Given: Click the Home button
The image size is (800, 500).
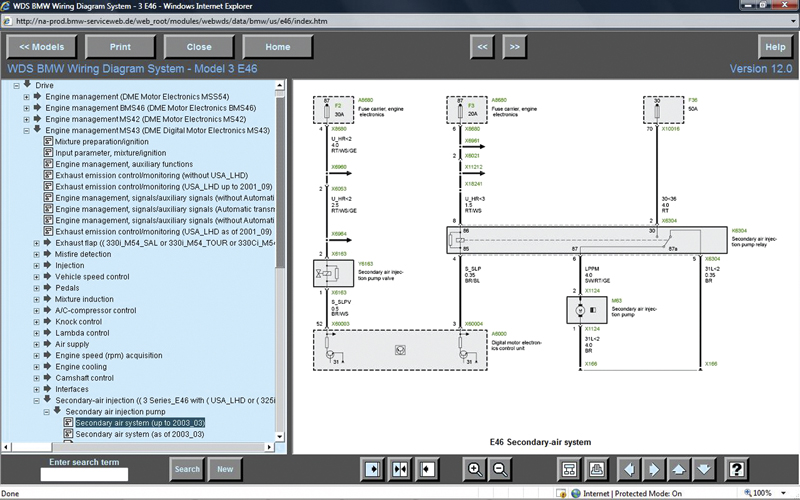Looking at the screenshot, I should [x=278, y=47].
